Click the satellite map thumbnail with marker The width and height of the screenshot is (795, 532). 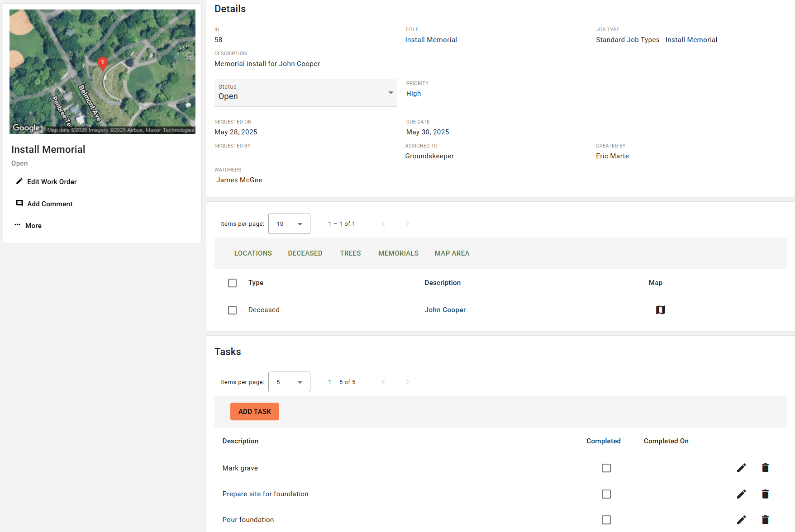(x=102, y=71)
